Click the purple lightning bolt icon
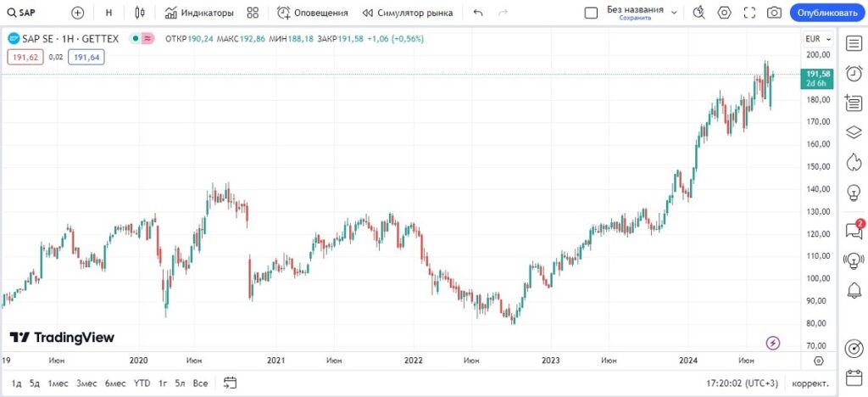 tap(773, 344)
